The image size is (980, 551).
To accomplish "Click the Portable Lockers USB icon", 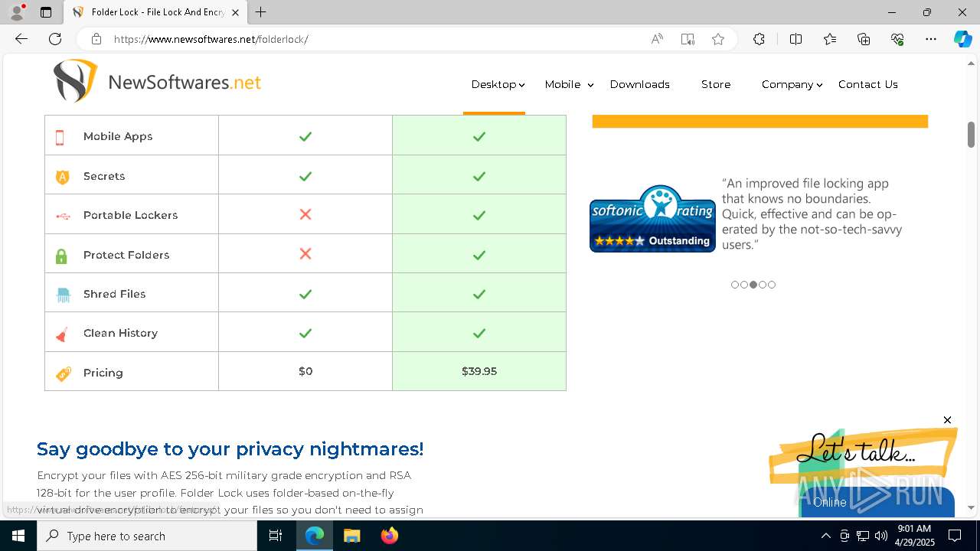I will coord(63,216).
